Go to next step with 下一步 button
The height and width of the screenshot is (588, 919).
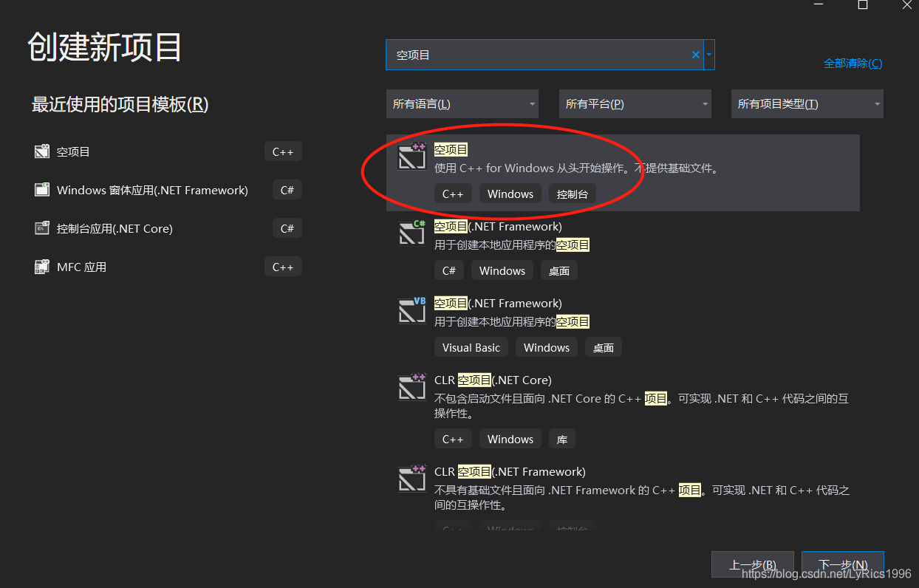point(843,565)
